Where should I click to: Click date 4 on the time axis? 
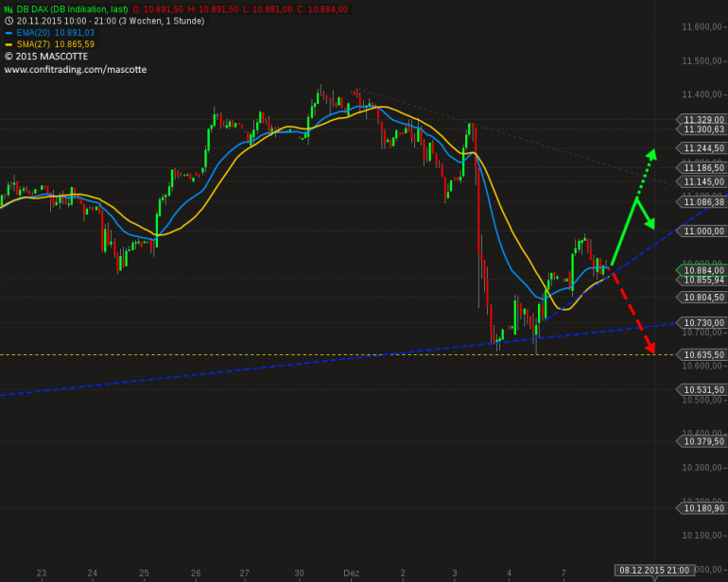(x=509, y=573)
